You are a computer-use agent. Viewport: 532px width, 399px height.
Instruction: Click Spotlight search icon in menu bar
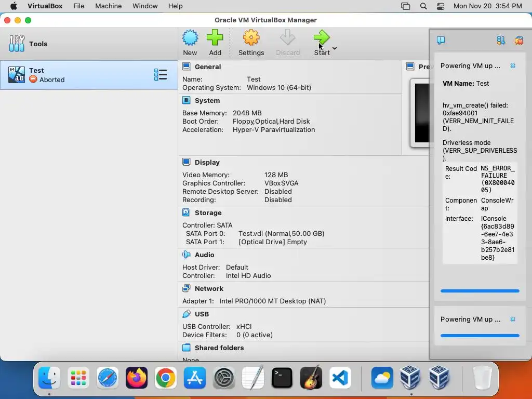(423, 6)
